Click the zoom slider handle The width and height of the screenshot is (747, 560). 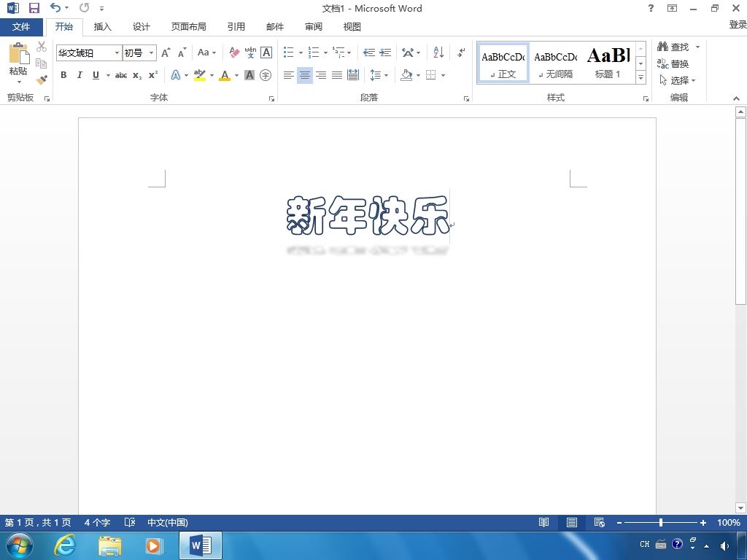click(x=661, y=522)
